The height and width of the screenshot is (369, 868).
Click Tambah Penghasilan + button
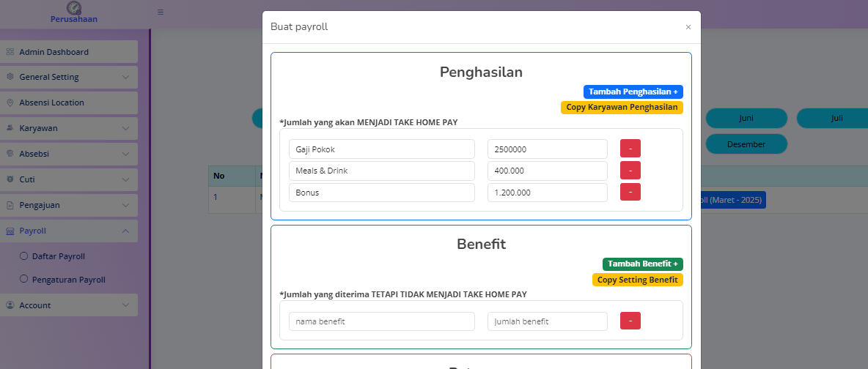[633, 92]
